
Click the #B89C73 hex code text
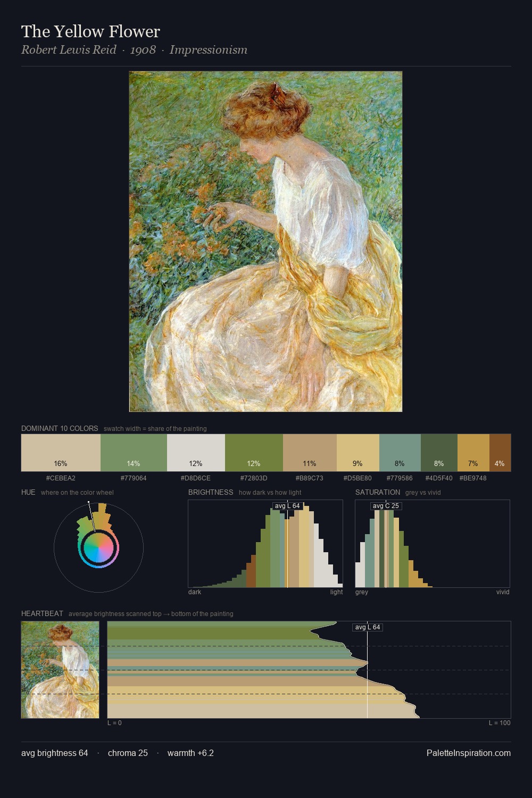coord(310,478)
